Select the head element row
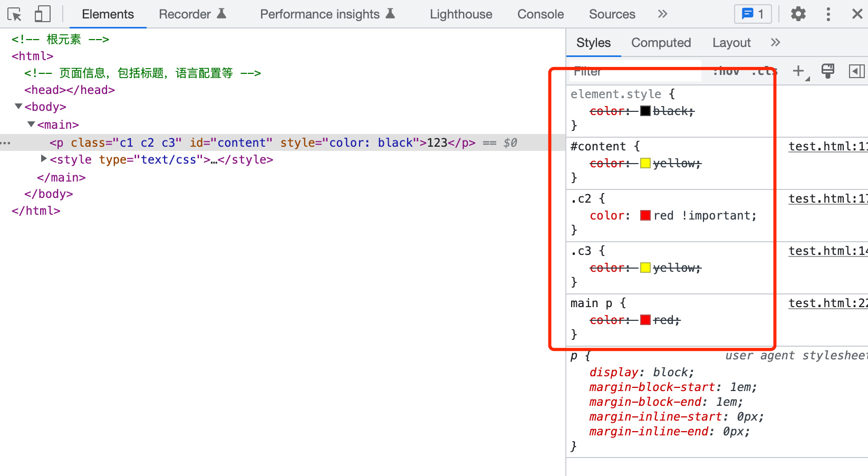 (70, 90)
